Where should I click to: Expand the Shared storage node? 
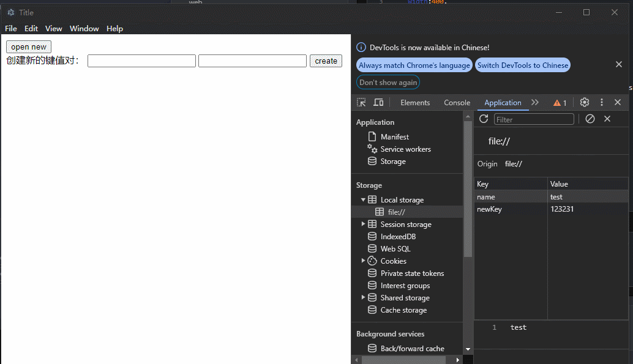(363, 297)
